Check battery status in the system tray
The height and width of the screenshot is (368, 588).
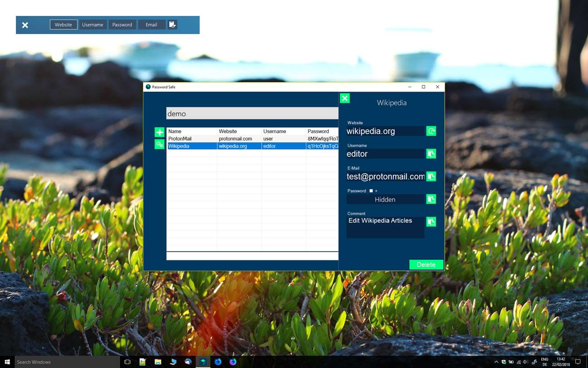click(511, 362)
